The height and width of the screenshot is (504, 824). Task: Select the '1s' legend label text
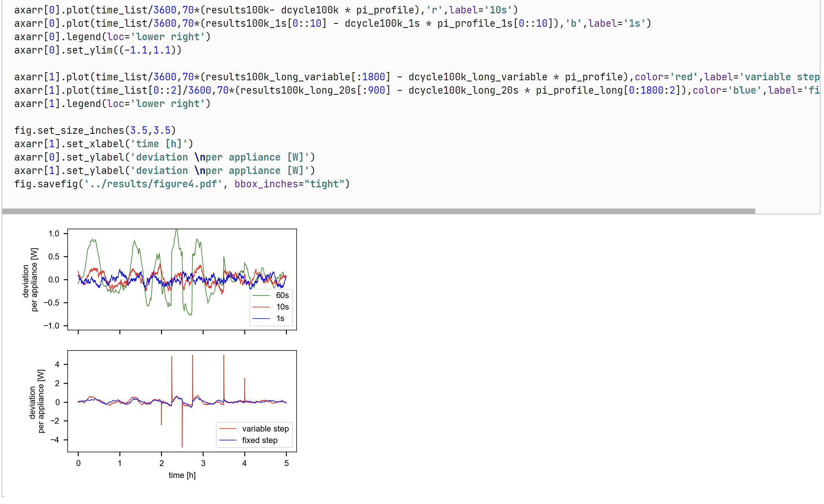pos(280,319)
